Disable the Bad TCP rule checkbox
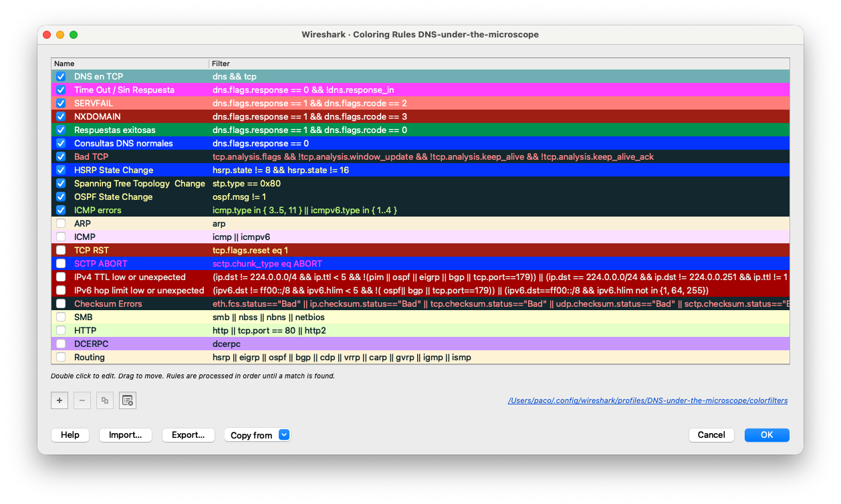 coord(61,157)
